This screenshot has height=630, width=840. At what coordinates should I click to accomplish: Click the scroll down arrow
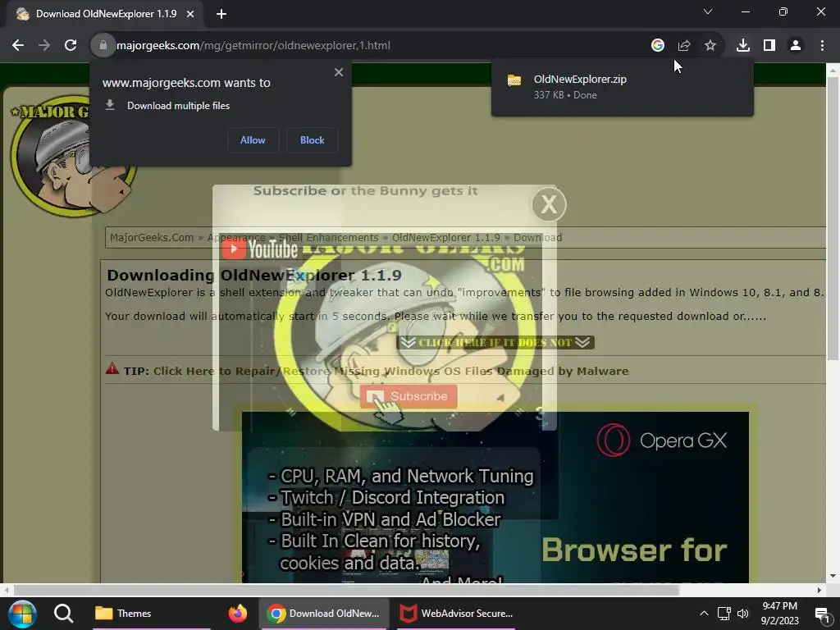833,576
